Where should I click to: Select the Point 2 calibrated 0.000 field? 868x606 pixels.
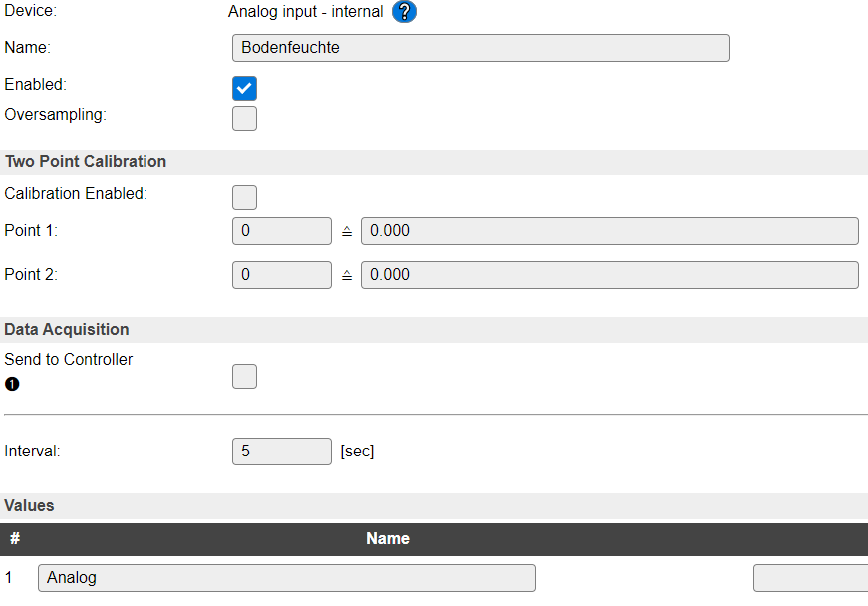[x=610, y=275]
